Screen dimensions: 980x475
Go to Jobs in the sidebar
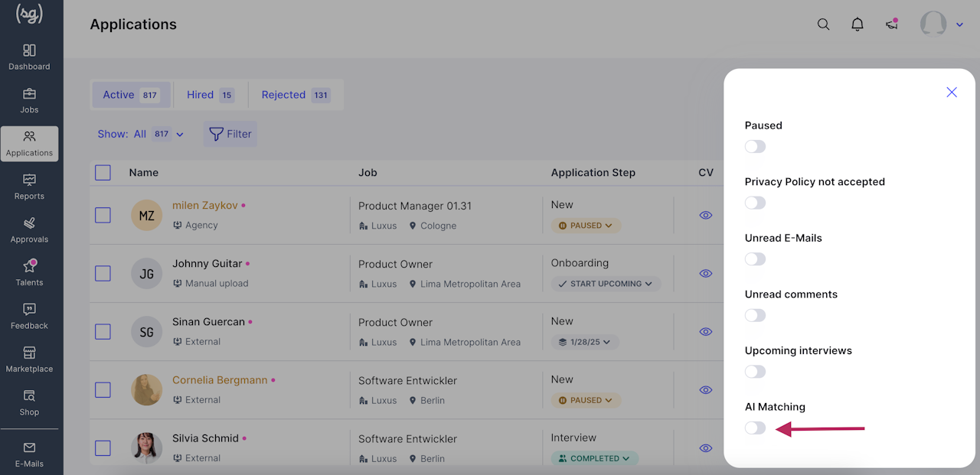pyautogui.click(x=29, y=100)
